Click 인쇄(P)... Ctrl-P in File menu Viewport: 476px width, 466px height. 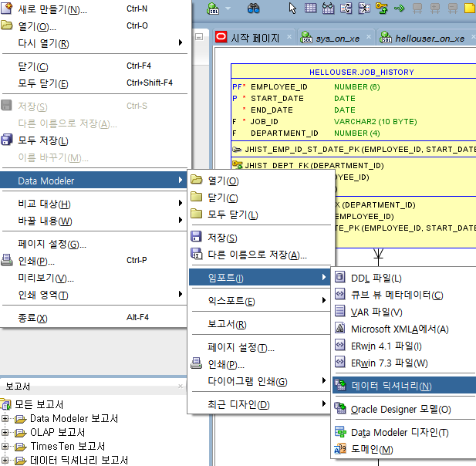click(x=94, y=261)
